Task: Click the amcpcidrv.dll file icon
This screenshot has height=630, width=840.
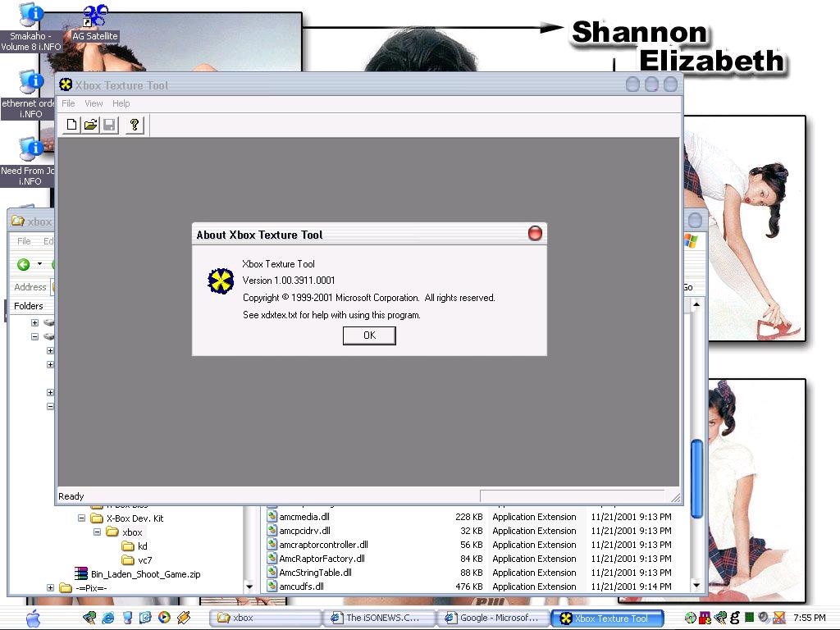Action: click(272, 531)
